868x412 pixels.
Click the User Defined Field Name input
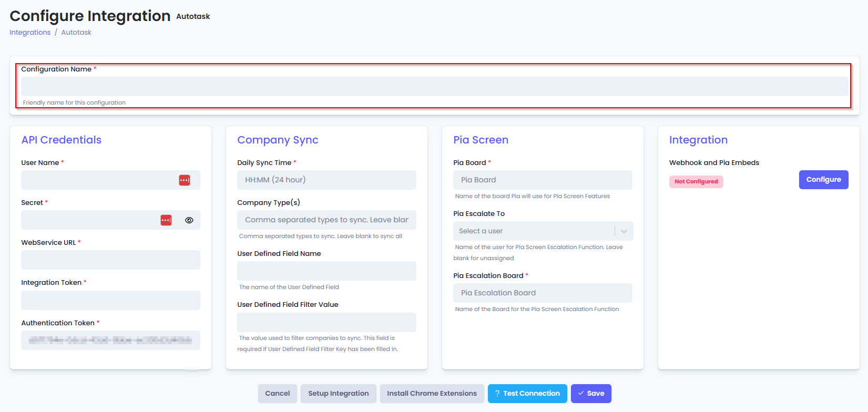326,271
